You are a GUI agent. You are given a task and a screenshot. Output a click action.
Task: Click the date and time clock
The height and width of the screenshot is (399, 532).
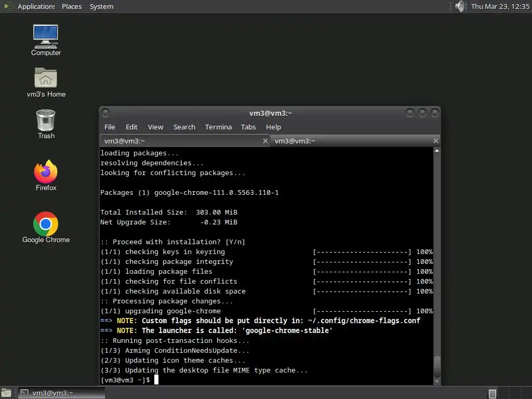(500, 6)
